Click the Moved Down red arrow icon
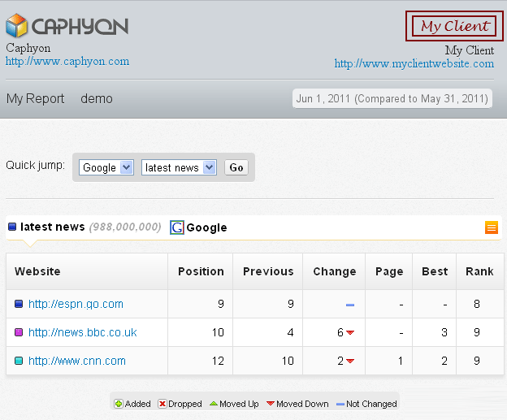The image size is (507, 420). (x=271, y=404)
